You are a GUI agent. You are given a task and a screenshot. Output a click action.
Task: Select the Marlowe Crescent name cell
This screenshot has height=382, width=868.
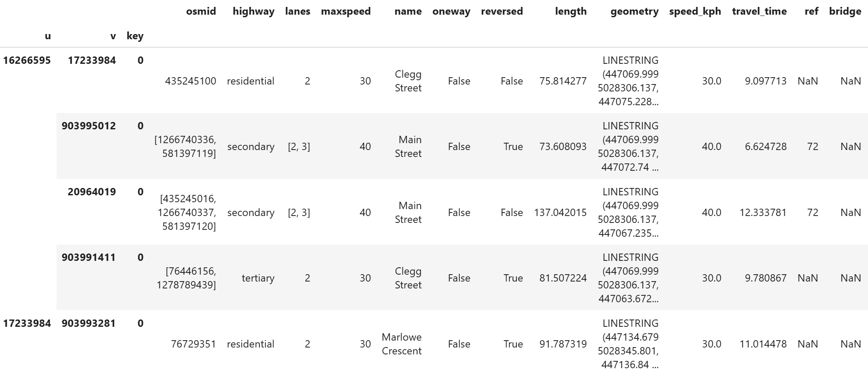tap(401, 344)
